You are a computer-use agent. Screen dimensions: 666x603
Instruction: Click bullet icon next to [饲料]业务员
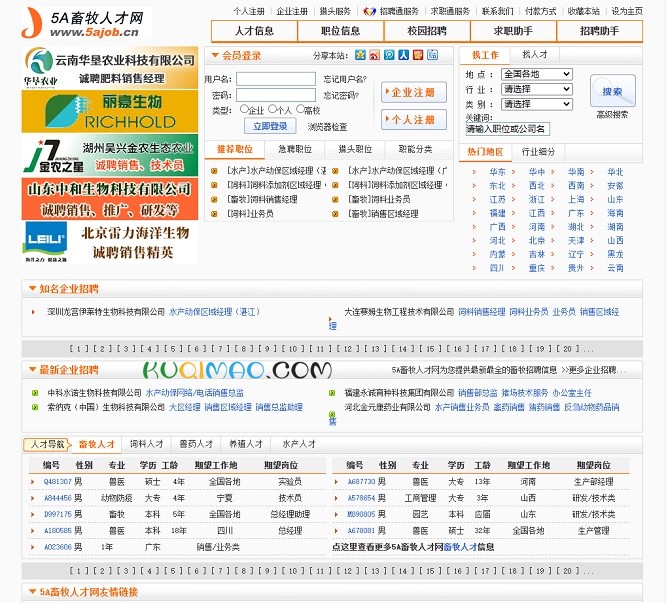tap(214, 214)
